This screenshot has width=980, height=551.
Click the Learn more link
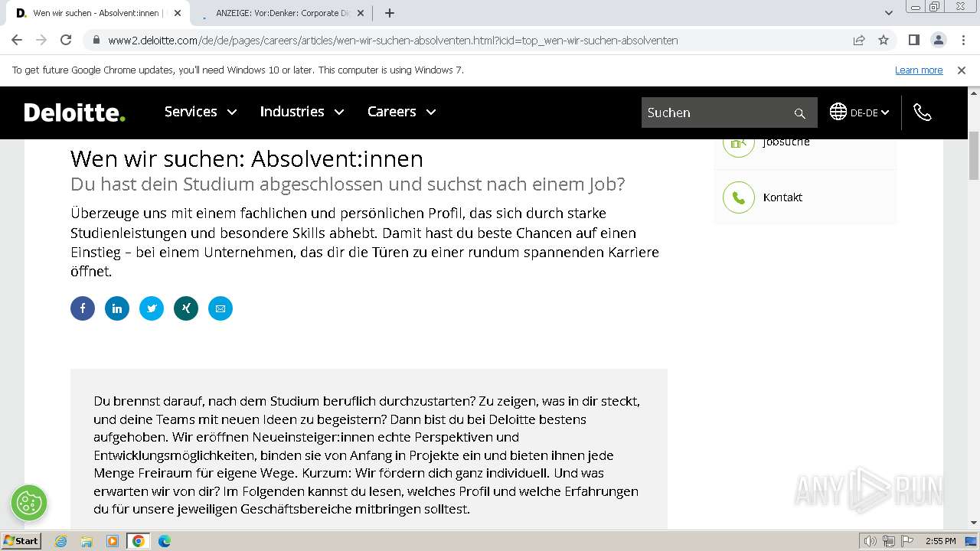919,70
